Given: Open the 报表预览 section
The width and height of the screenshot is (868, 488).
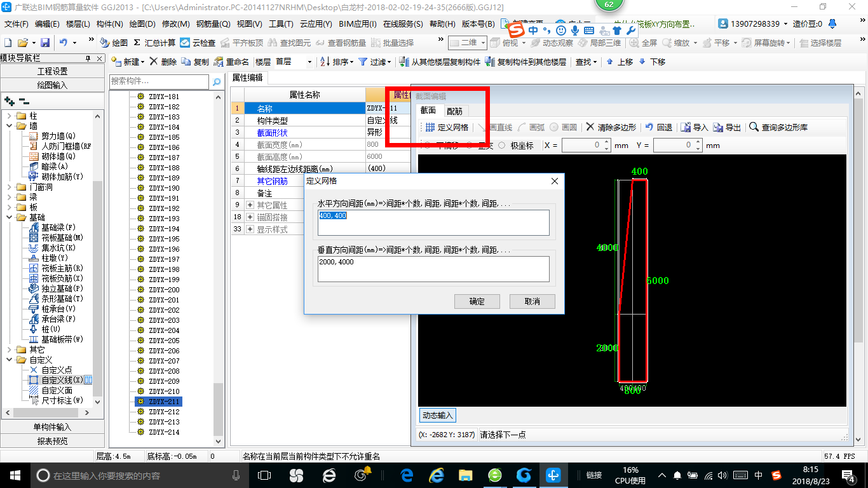Looking at the screenshot, I should (x=52, y=441).
